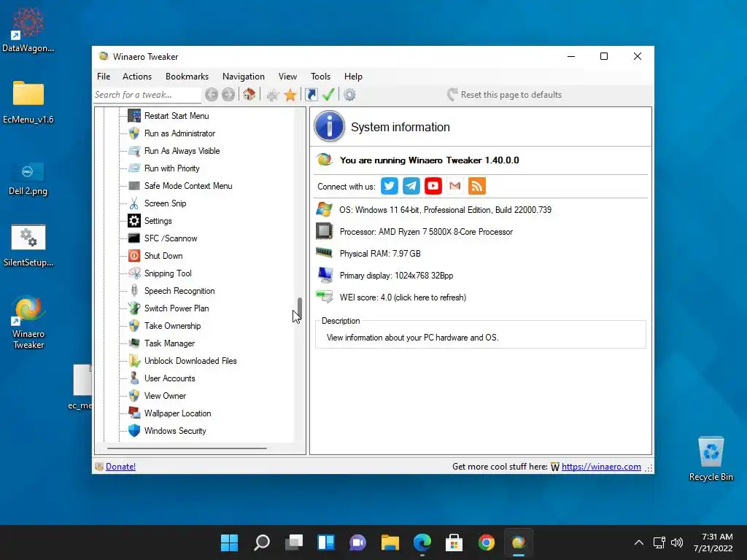The image size is (747, 560).
Task: Go to Home page via house icon
Action: [x=249, y=94]
